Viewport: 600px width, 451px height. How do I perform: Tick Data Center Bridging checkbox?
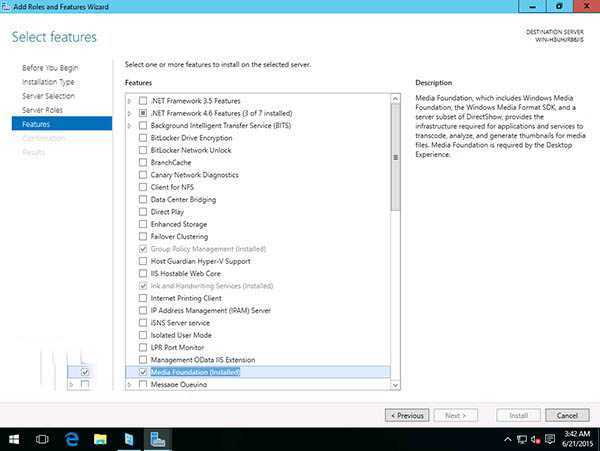click(143, 199)
